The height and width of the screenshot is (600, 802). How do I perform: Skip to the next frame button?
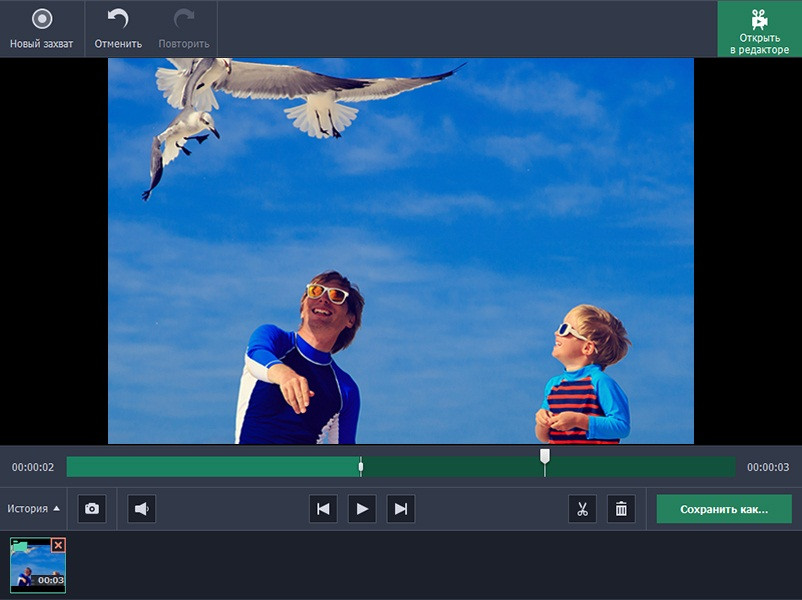click(401, 509)
